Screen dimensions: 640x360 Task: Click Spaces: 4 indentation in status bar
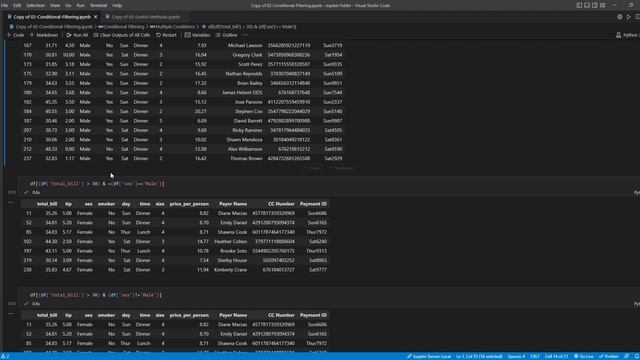(x=516, y=356)
